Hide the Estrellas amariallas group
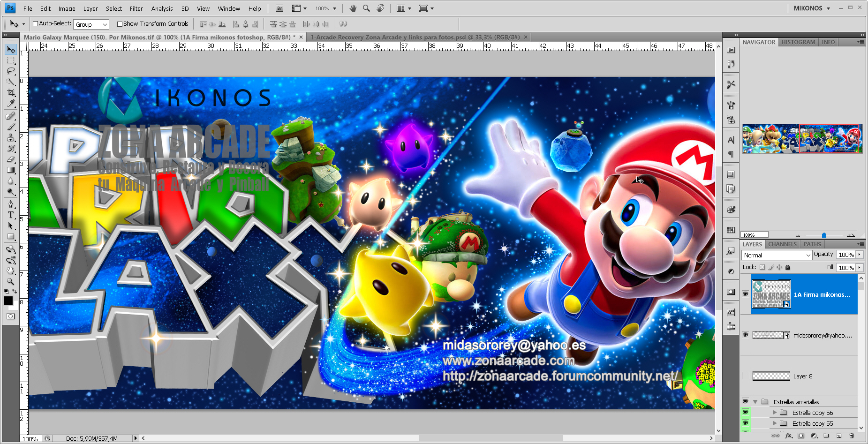Viewport: 868px width, 444px height. click(x=745, y=401)
